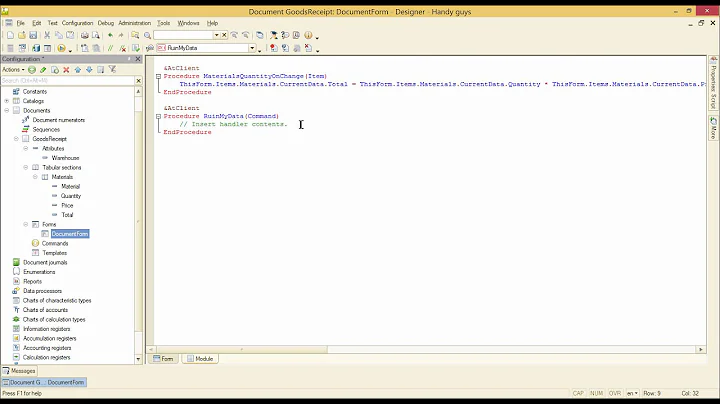Open the Tools menu
This screenshot has height=404, width=720.
click(163, 23)
